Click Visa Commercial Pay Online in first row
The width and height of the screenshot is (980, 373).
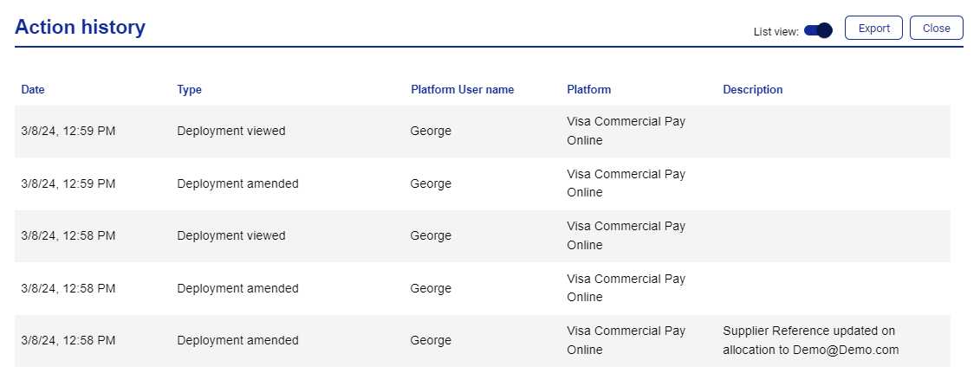[x=626, y=131]
